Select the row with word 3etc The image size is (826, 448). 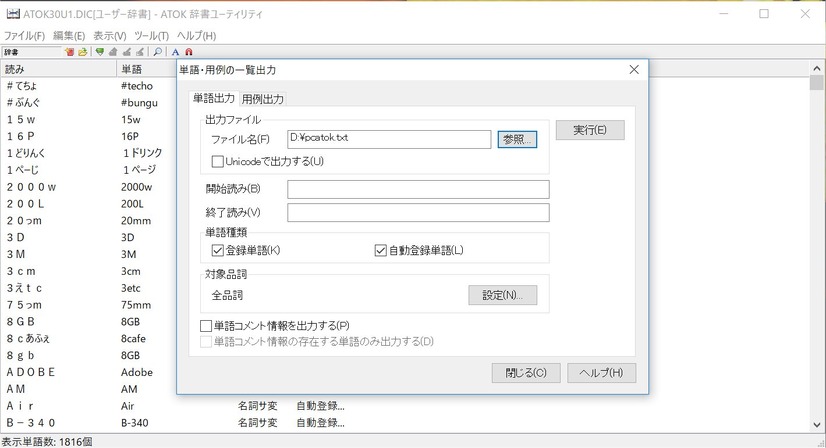tap(88, 288)
